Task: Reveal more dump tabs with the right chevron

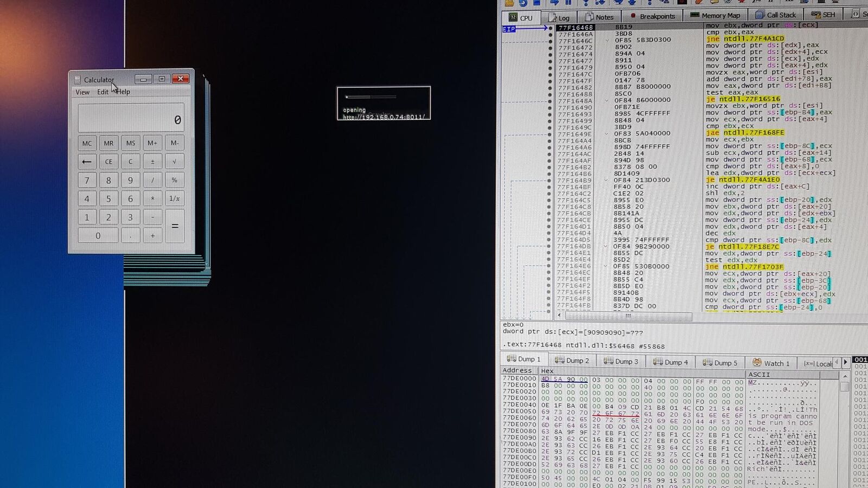Action: 846,361
